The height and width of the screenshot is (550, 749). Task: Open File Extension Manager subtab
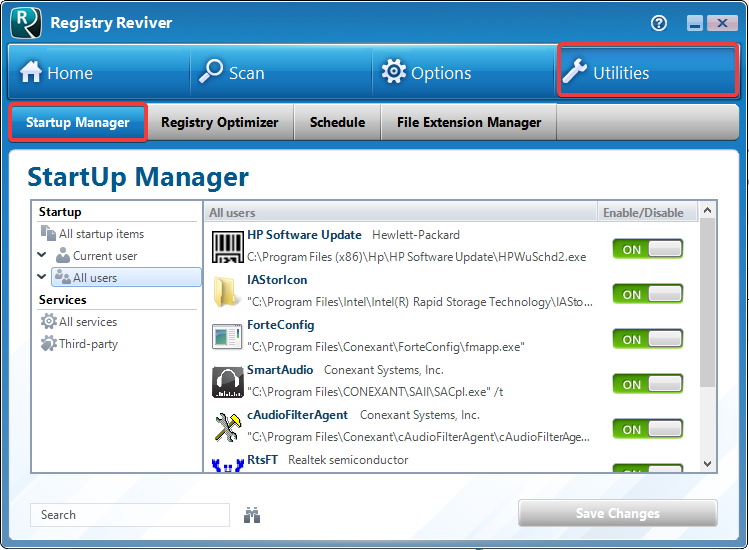469,122
